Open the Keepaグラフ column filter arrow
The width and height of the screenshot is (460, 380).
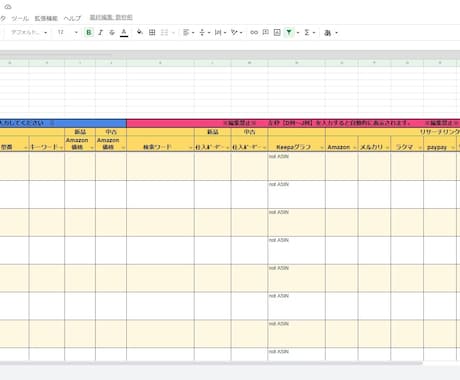coord(322,147)
